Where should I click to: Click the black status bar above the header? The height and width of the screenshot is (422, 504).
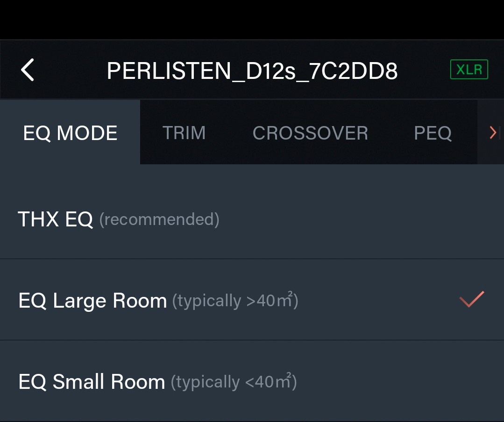point(252,19)
